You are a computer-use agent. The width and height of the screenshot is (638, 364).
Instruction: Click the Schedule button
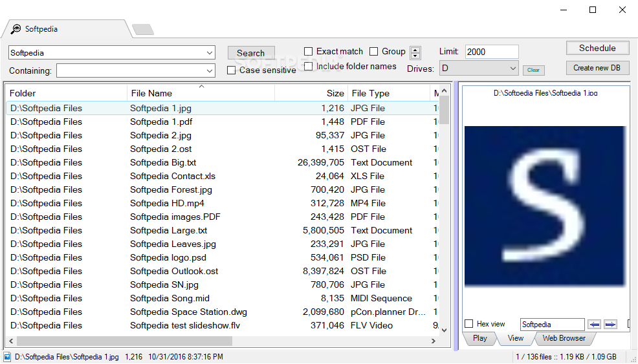click(597, 48)
